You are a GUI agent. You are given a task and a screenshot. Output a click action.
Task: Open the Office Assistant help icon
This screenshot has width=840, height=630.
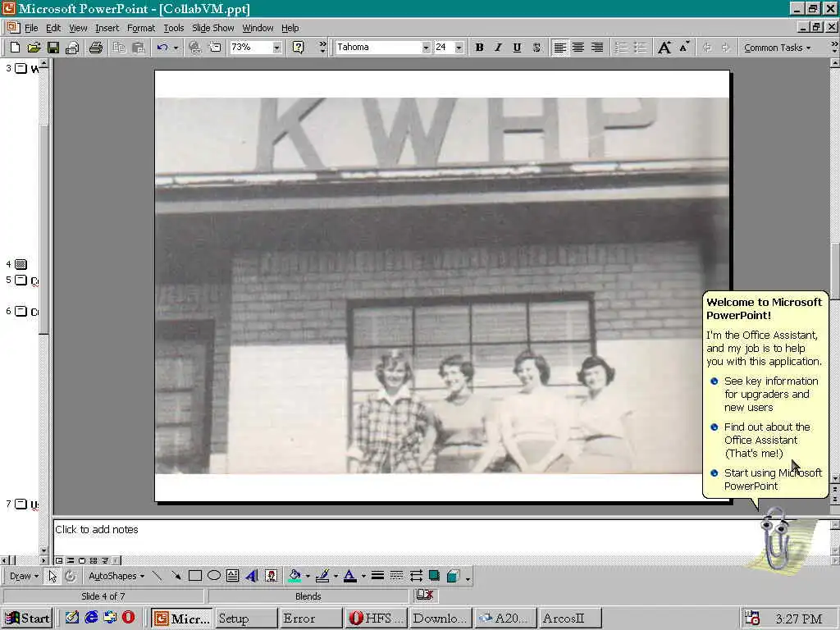coord(299,48)
